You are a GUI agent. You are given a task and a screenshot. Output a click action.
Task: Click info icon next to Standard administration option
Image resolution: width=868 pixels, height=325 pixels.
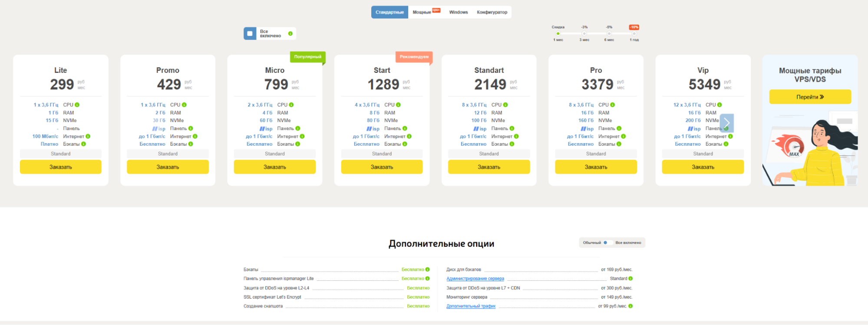click(630, 279)
